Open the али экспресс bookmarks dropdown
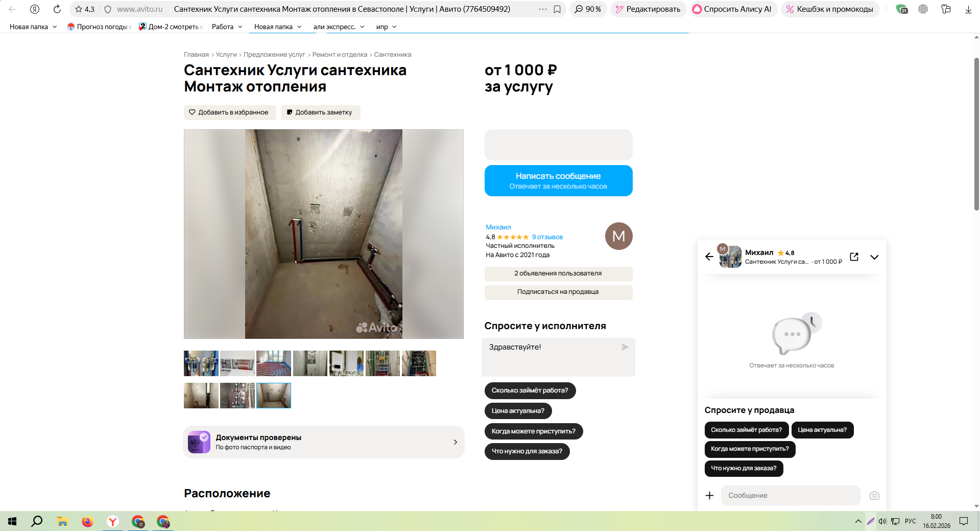This screenshot has width=980, height=531. click(339, 27)
